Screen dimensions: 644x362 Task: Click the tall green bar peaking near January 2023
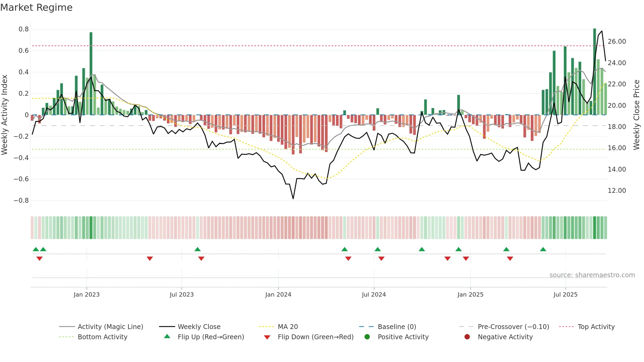pyautogui.click(x=91, y=73)
